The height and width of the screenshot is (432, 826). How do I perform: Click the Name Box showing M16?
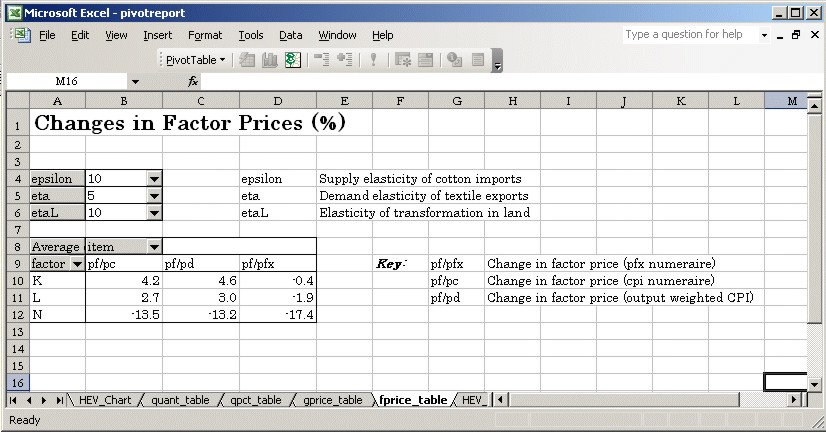click(x=67, y=80)
